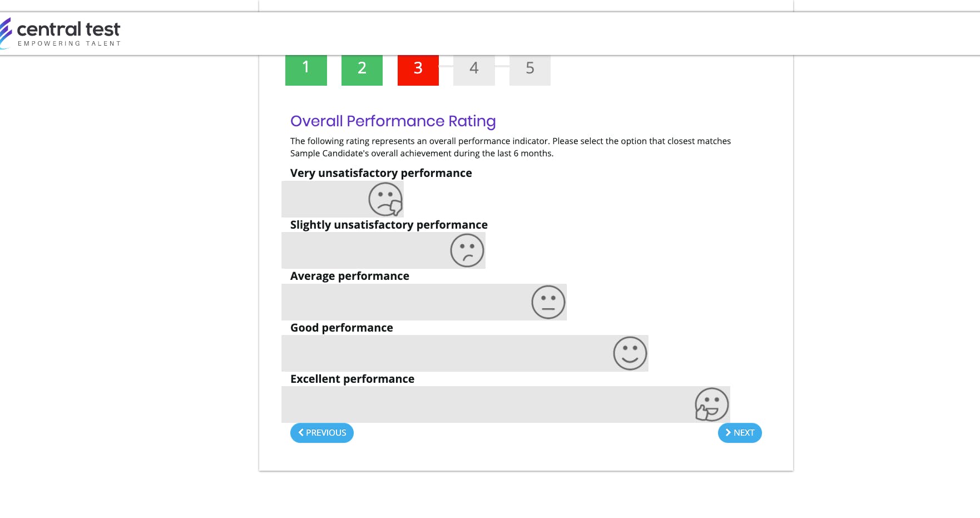Select the Excellent performance rating bar
This screenshot has height=518, width=980.
point(506,404)
